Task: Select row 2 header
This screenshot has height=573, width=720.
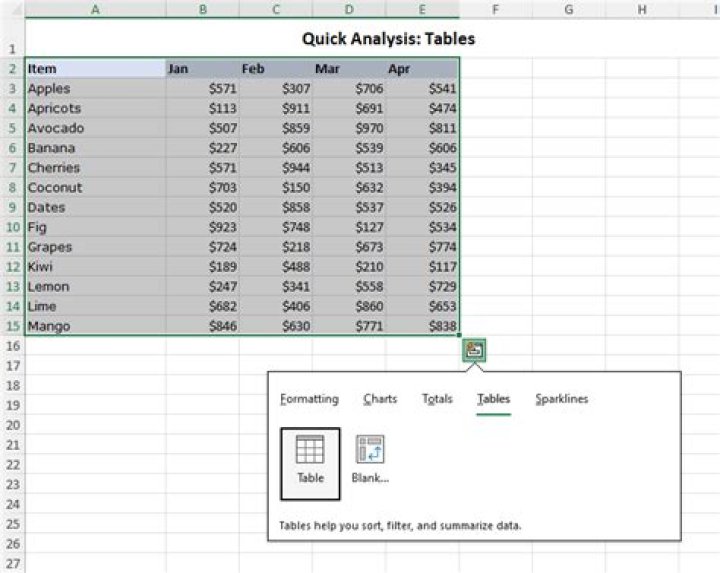Action: (12, 69)
